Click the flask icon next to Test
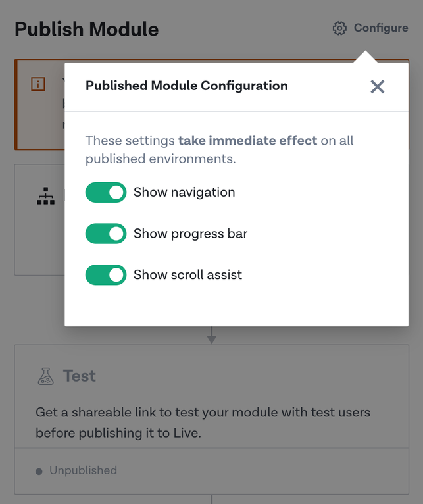The height and width of the screenshot is (504, 423). 45,376
